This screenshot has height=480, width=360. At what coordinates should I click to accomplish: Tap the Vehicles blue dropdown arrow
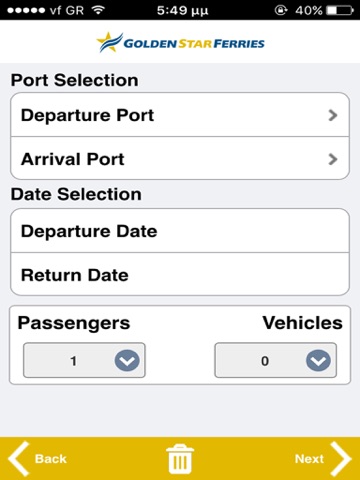tap(318, 360)
